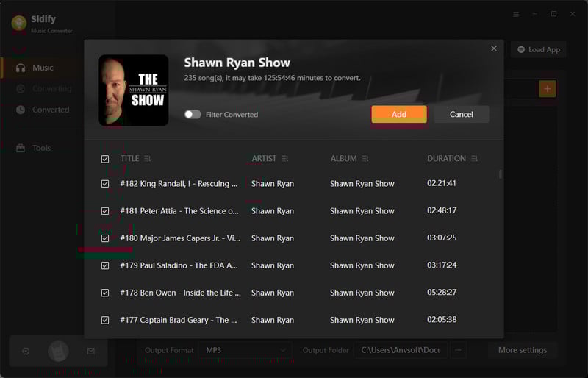Click the Shawn Ryan Show cover art

(x=134, y=90)
